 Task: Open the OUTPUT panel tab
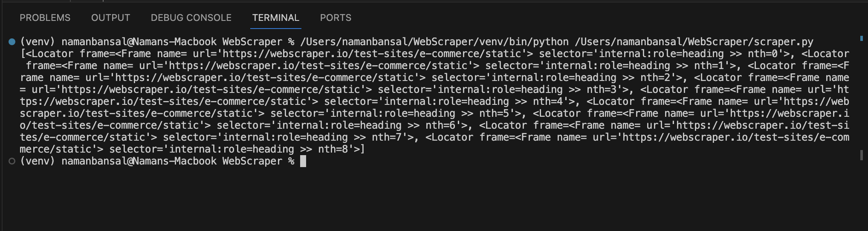(x=110, y=18)
